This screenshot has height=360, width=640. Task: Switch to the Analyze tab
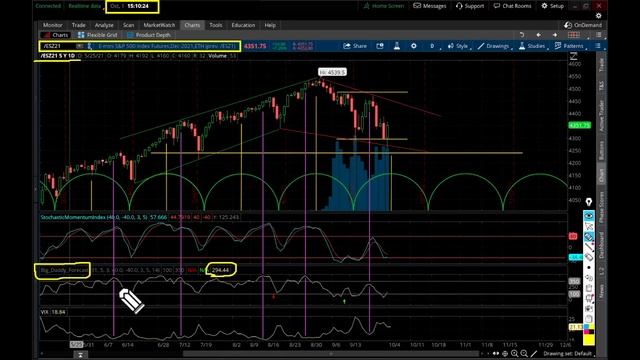point(104,25)
